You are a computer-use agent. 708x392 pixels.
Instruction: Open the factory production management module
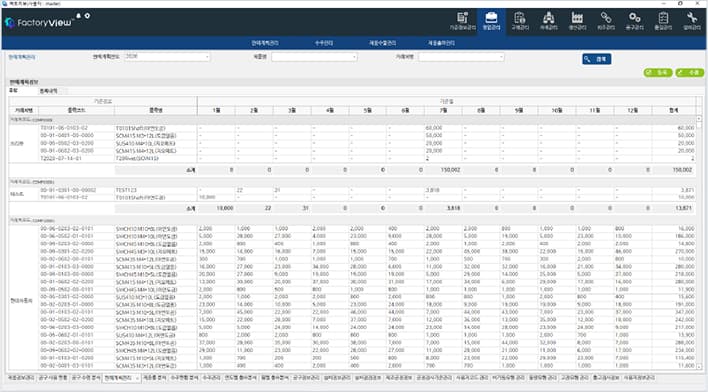[577, 21]
